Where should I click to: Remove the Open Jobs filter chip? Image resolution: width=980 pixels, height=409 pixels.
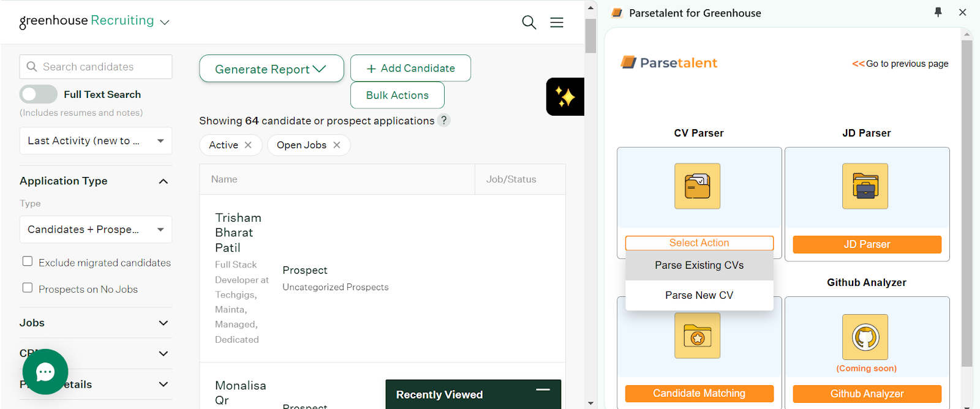coord(337,145)
